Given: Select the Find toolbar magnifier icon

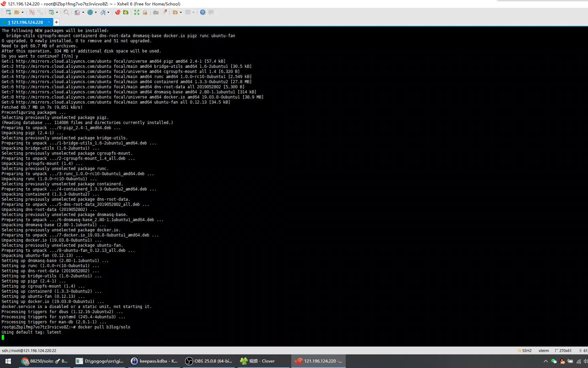Looking at the screenshot, I should [x=66, y=13].
